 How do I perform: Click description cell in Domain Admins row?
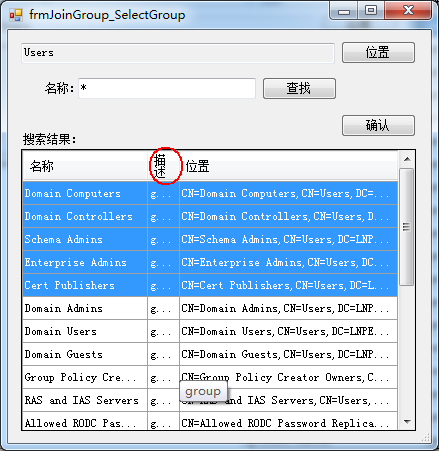(163, 308)
